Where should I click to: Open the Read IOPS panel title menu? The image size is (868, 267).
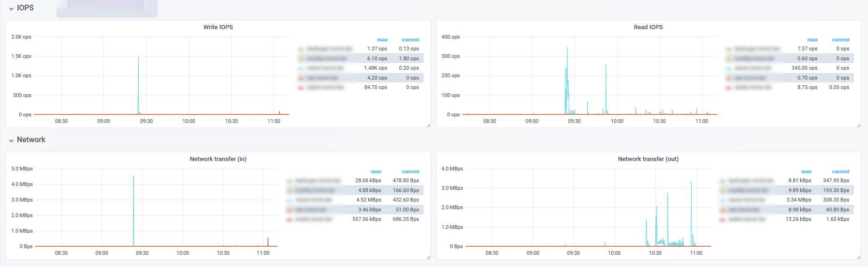[x=648, y=27]
